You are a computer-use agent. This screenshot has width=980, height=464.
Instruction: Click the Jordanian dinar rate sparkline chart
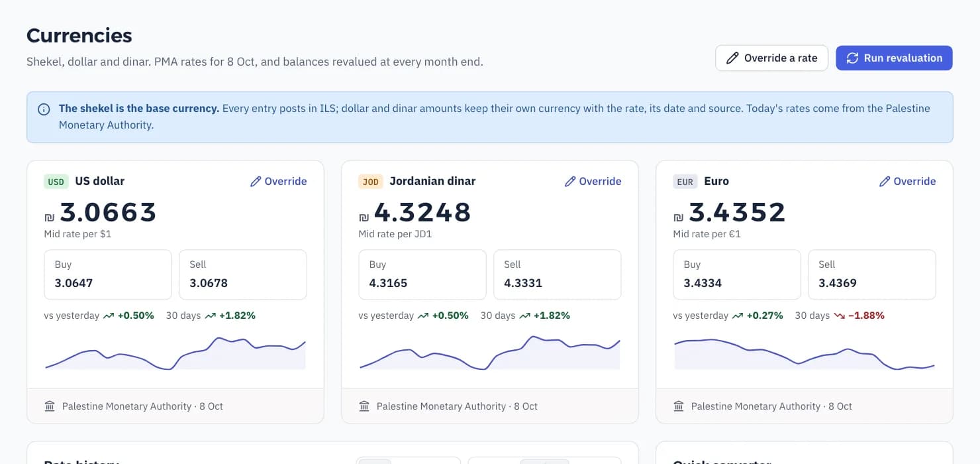click(490, 353)
